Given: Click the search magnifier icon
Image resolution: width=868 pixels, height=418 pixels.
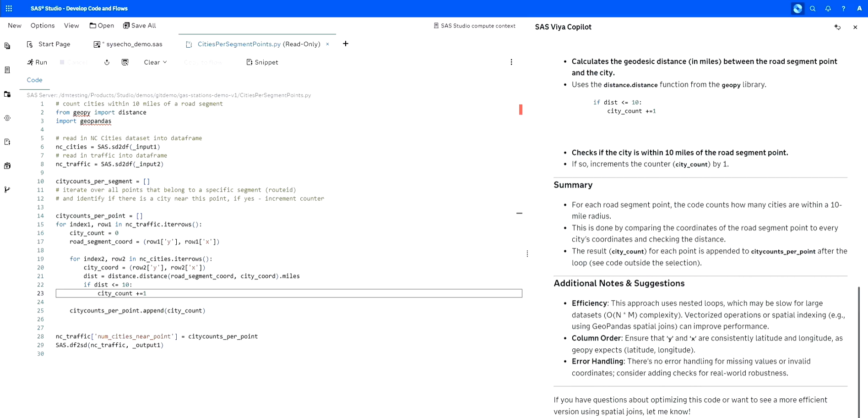Looking at the screenshot, I should click(x=813, y=8).
